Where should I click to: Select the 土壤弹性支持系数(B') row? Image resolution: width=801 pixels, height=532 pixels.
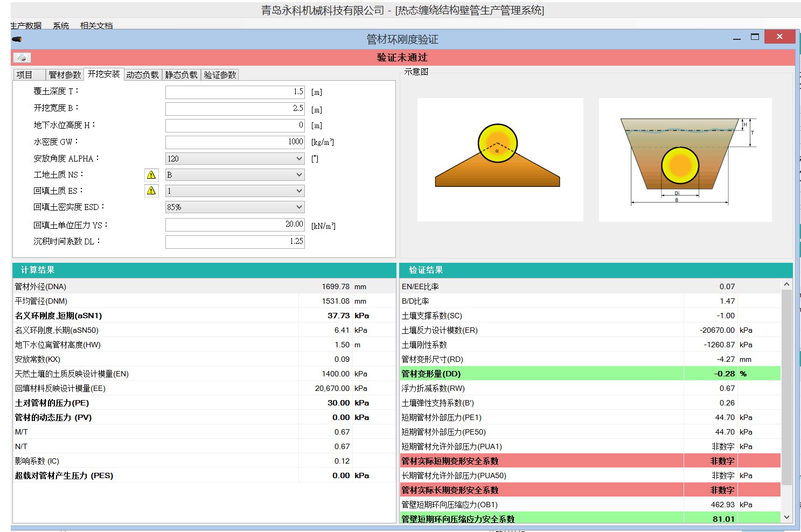point(590,403)
